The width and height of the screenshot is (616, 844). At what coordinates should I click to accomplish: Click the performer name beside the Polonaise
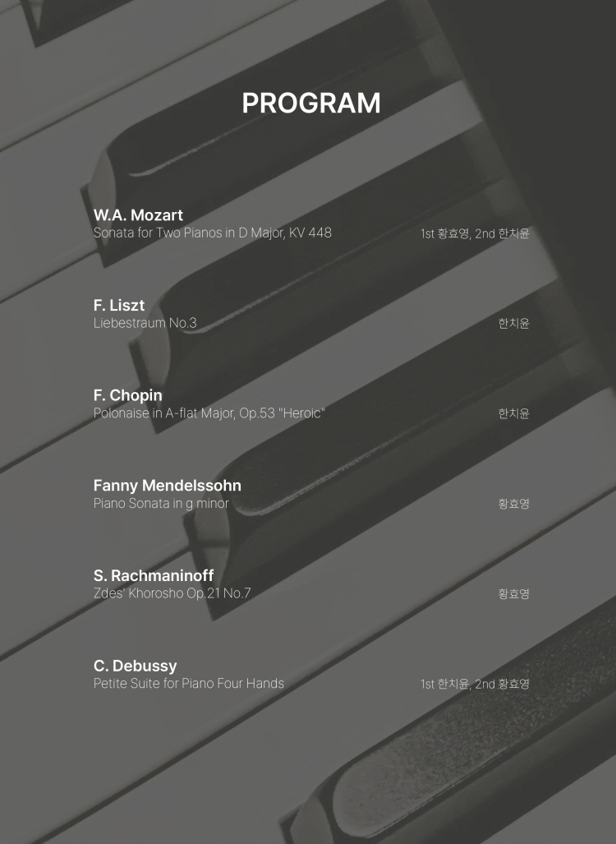pyautogui.click(x=513, y=413)
